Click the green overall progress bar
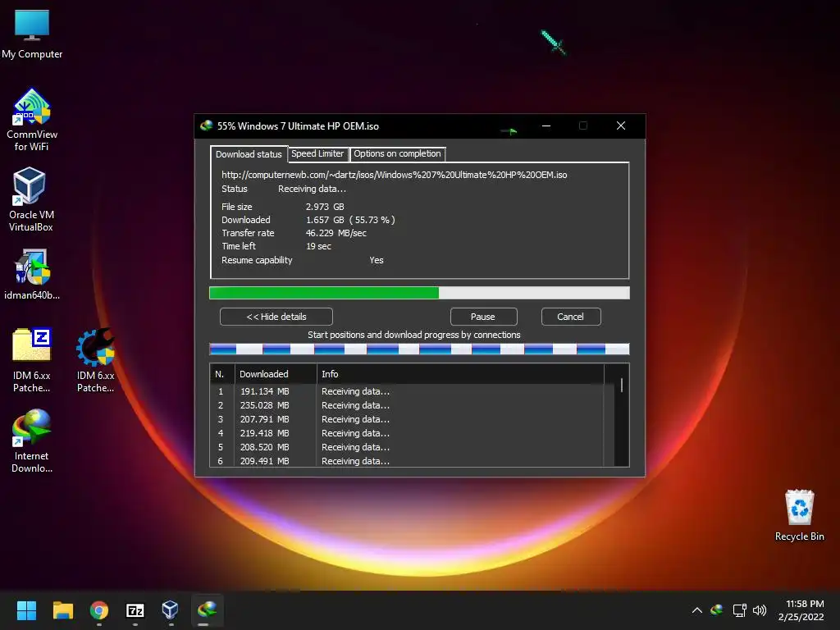 (419, 293)
